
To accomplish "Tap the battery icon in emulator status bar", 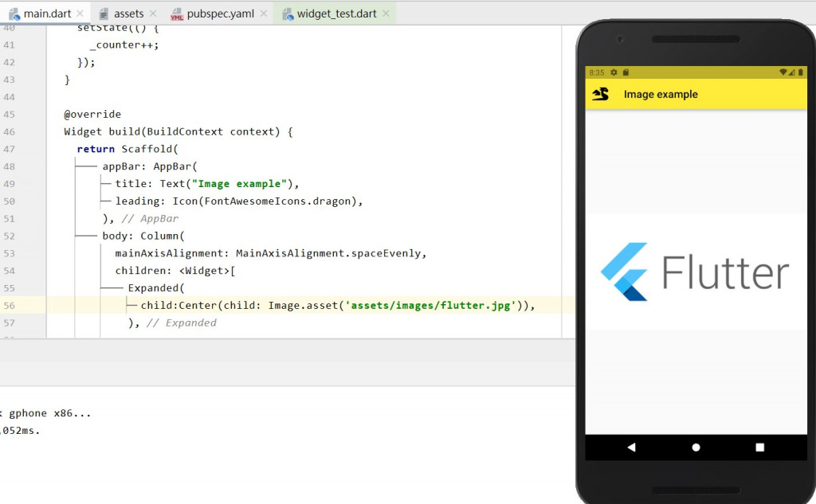I will point(800,72).
